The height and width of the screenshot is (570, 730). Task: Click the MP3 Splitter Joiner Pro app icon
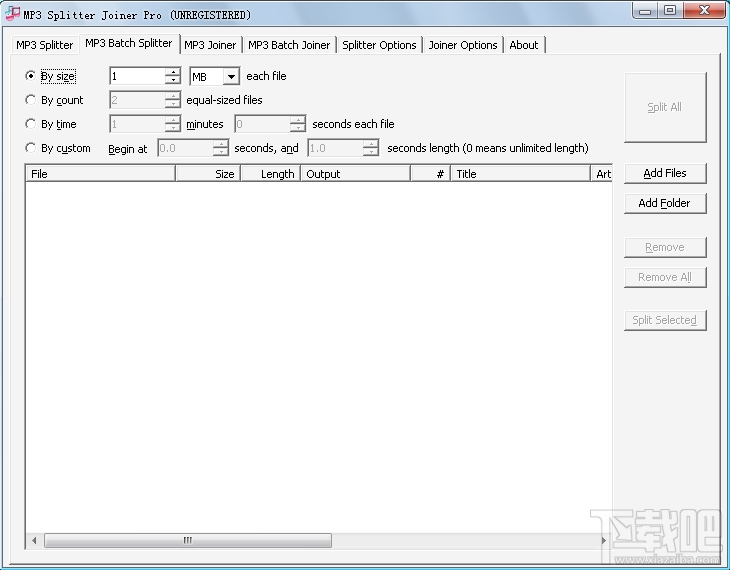click(x=13, y=14)
